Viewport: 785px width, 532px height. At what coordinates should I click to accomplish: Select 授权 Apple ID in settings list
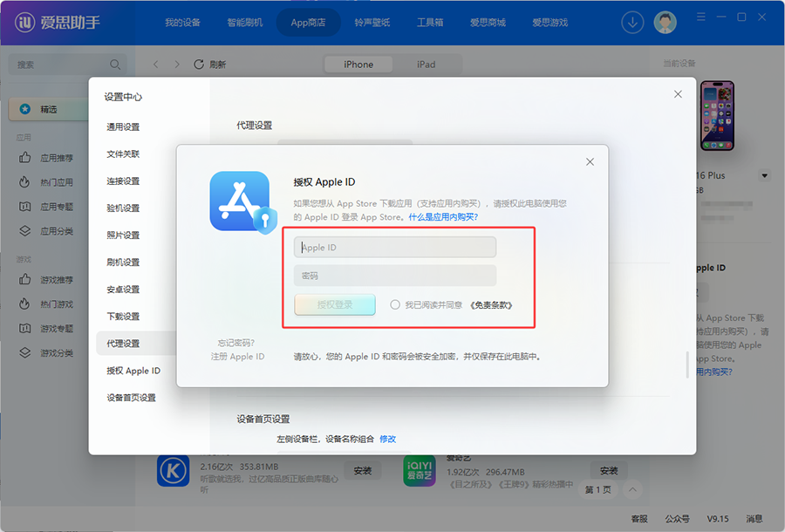tap(133, 371)
